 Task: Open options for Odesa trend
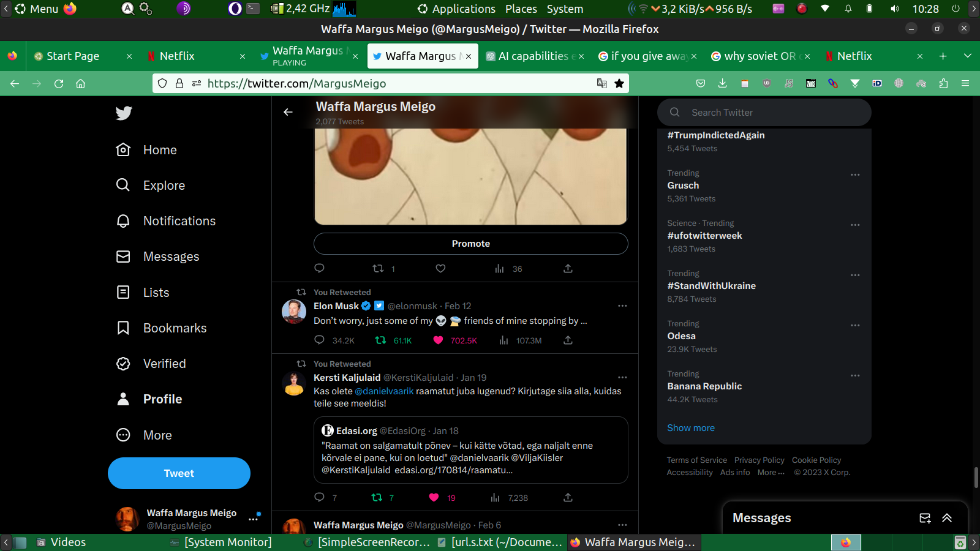[855, 325]
